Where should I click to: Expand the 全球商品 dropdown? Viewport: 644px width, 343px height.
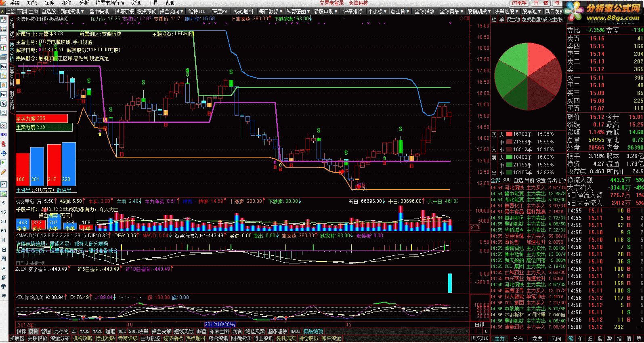click(x=452, y=11)
